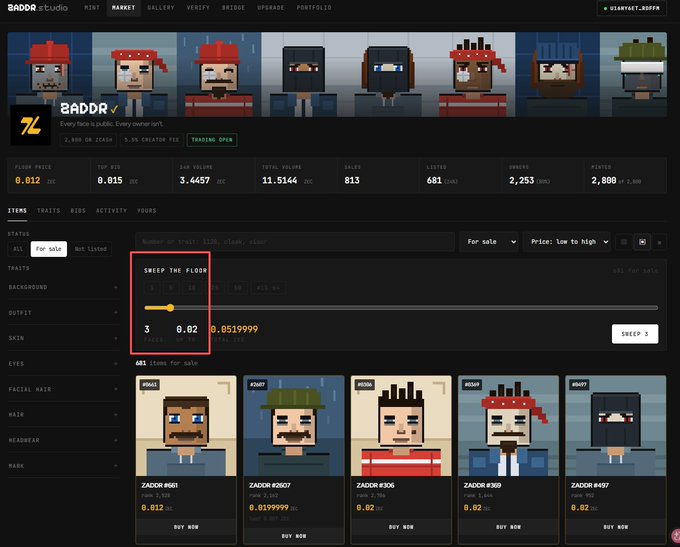The height and width of the screenshot is (547, 680).
Task: Open the Price: low to high sort dropdown
Action: tap(567, 242)
